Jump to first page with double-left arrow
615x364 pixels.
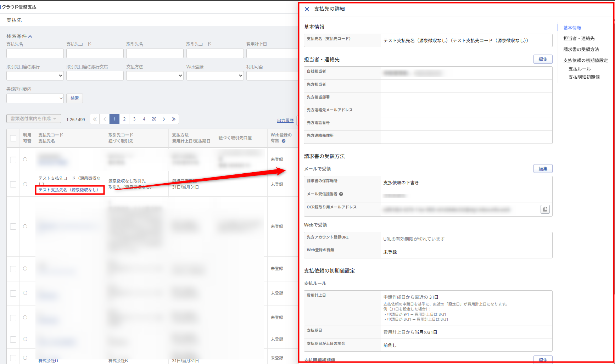pos(95,119)
